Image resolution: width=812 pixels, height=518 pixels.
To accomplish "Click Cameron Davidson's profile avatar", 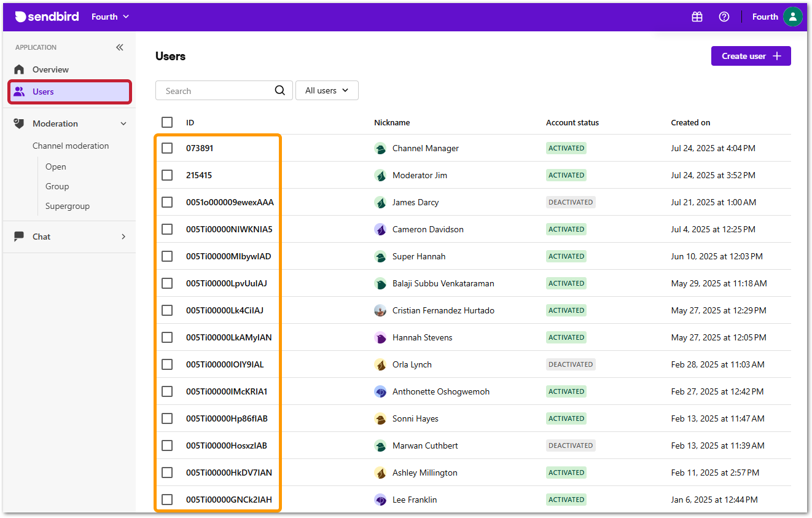I will coord(380,229).
